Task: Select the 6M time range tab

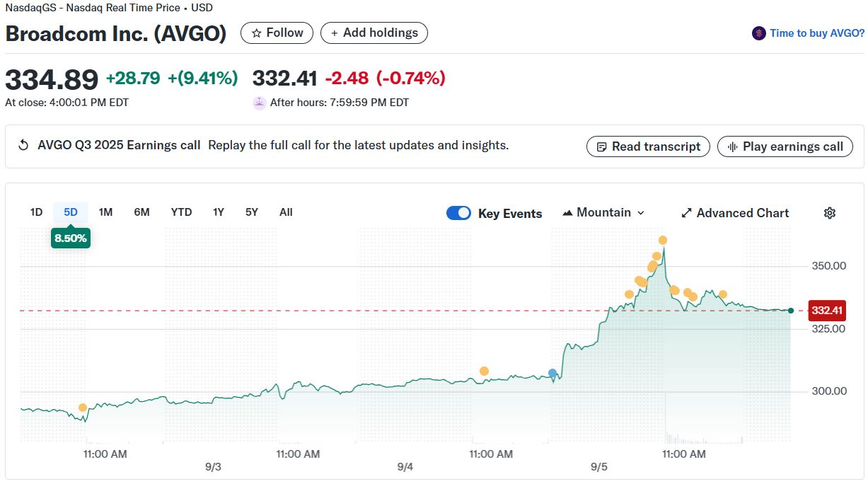Action: 141,212
